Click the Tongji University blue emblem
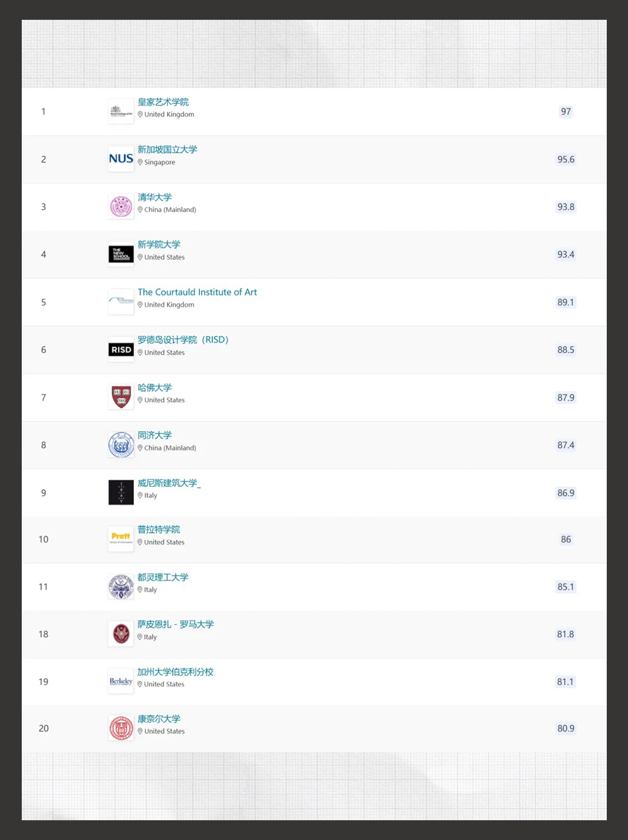The width and height of the screenshot is (628, 840). coord(121,445)
